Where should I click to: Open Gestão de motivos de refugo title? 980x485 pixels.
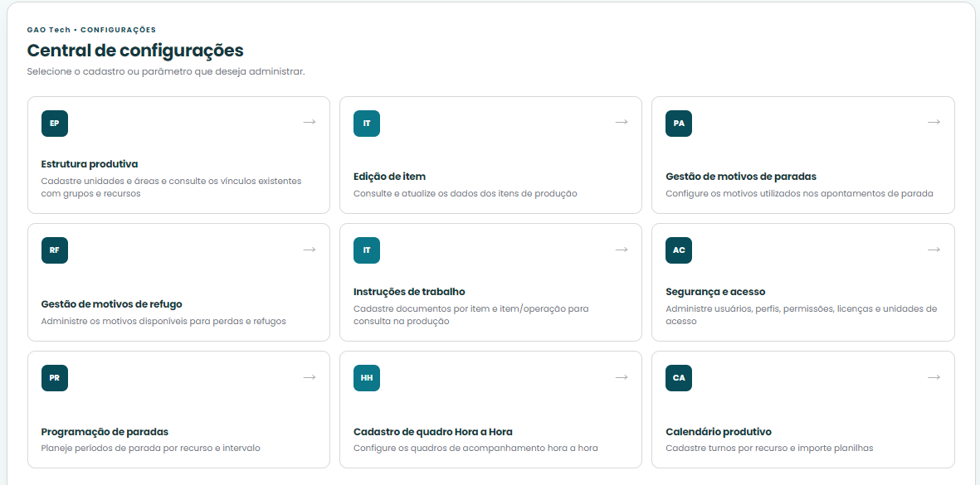tap(112, 304)
